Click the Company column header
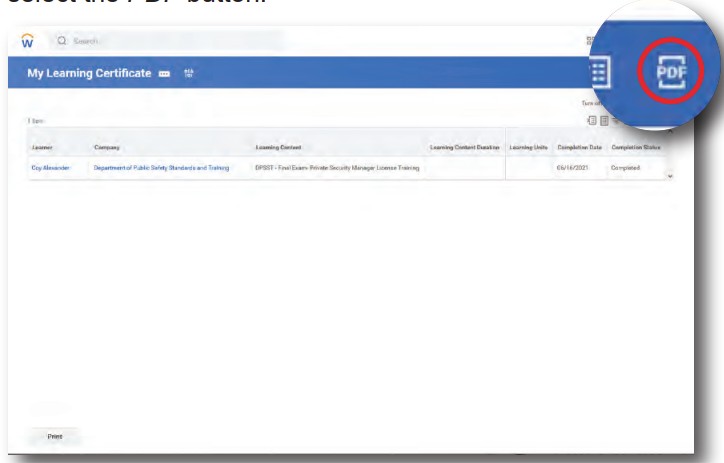Image resolution: width=724 pixels, height=463 pixels. tap(107, 147)
